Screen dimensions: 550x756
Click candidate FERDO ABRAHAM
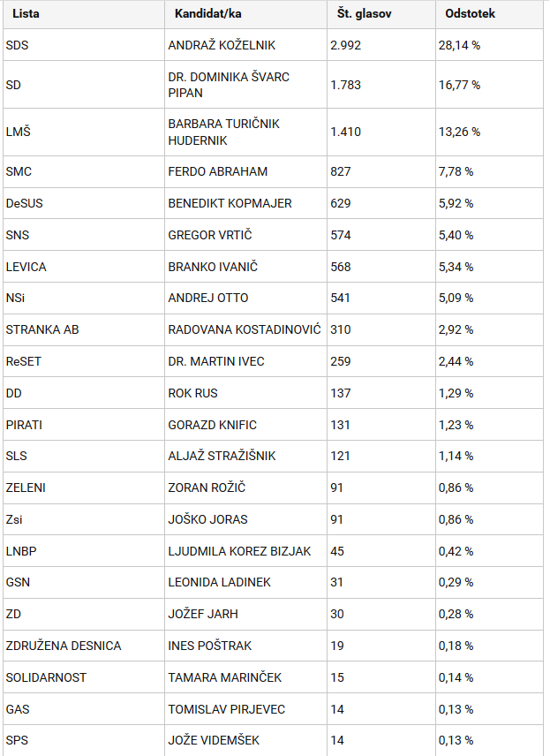click(218, 171)
